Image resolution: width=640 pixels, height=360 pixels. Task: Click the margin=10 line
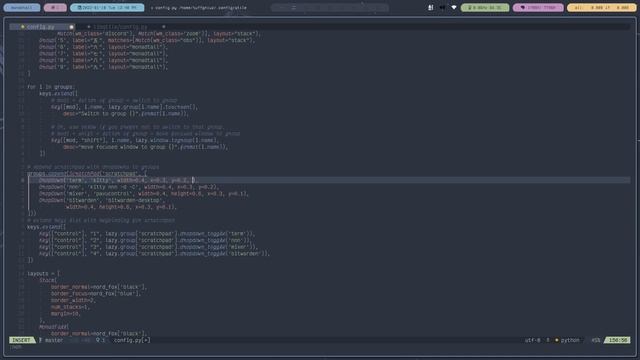coord(66,313)
